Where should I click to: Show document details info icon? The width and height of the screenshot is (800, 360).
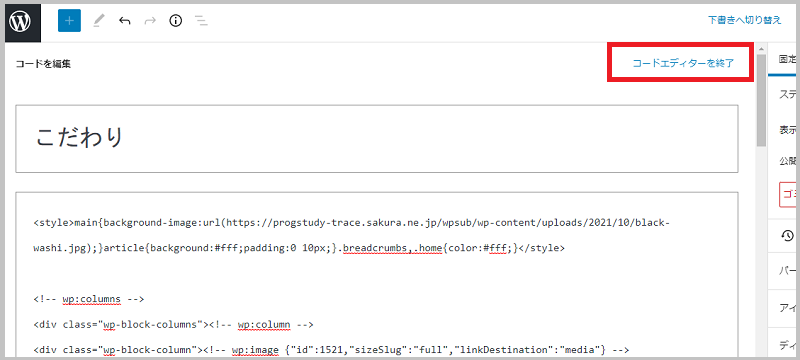coord(176,21)
